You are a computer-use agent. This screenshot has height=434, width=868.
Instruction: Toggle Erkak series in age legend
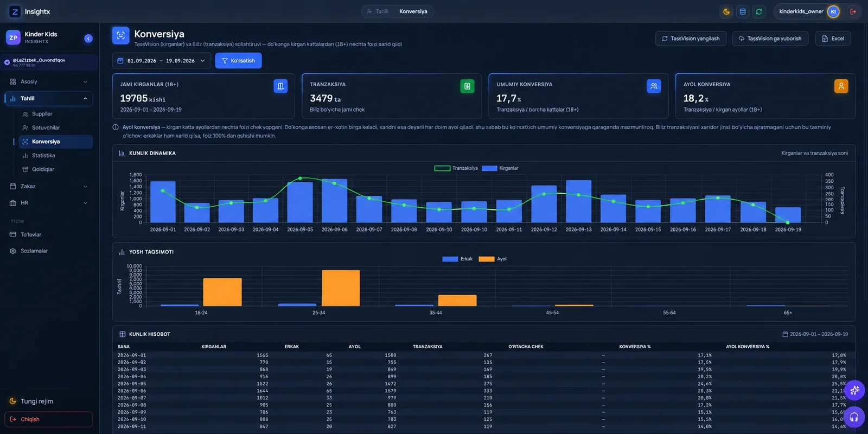tap(457, 259)
